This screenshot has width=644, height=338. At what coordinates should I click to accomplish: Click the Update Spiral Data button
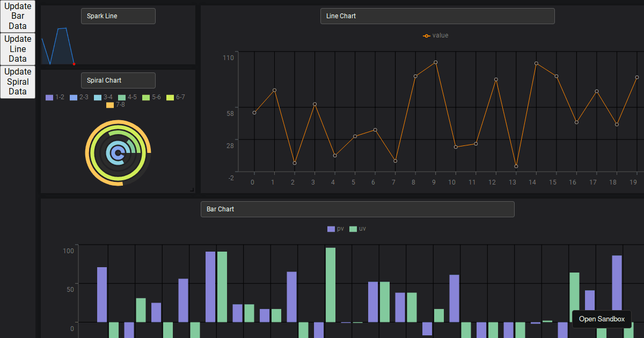tap(18, 82)
